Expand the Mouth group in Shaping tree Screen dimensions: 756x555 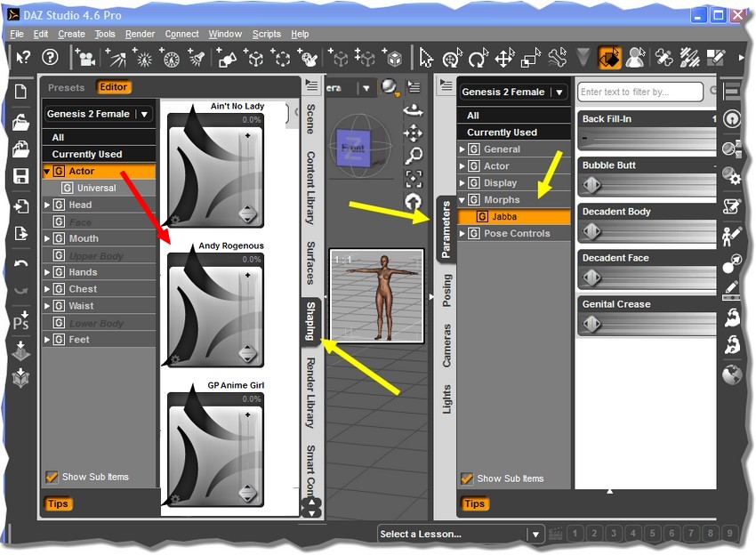[47, 238]
